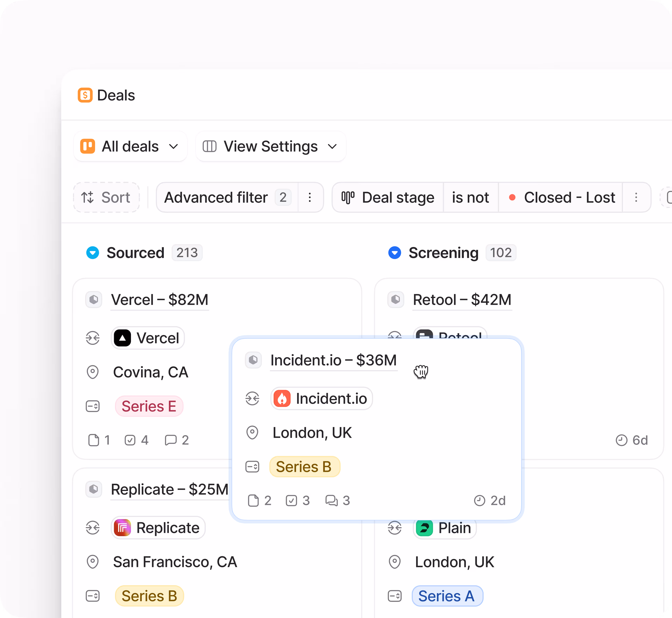Click the notes count icon on Vercel card

(94, 440)
